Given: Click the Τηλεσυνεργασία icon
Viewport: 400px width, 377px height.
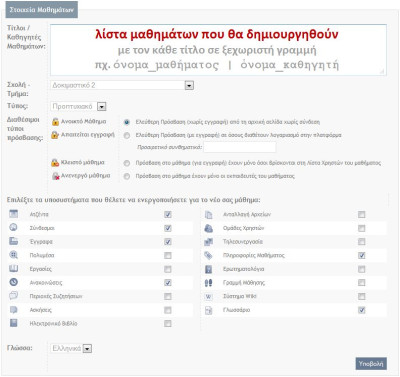Looking at the screenshot, I should pyautogui.click(x=208, y=242).
